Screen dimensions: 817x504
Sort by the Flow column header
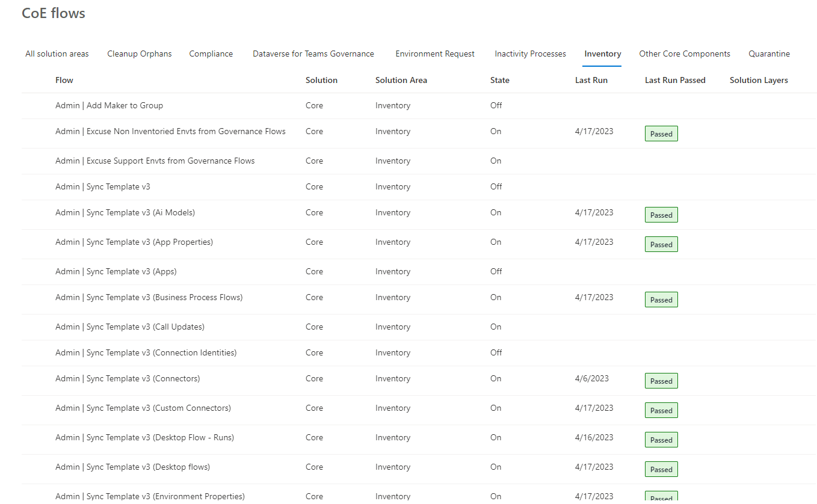pos(64,80)
